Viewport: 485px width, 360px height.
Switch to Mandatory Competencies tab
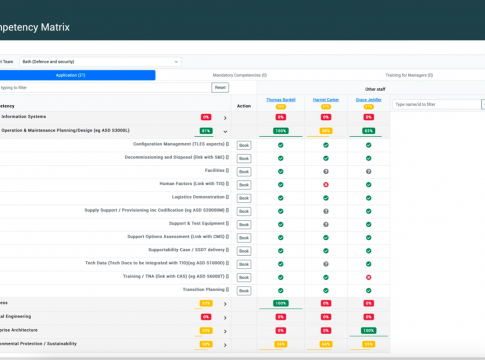pos(240,75)
